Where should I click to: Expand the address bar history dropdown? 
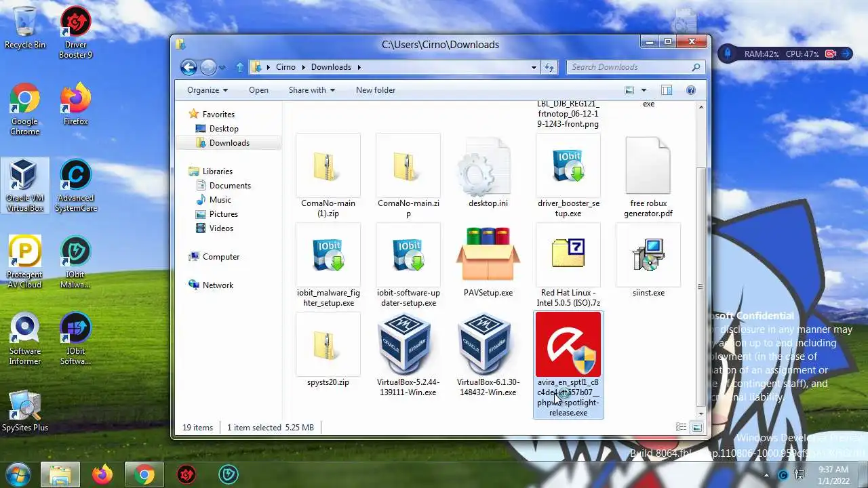[534, 67]
